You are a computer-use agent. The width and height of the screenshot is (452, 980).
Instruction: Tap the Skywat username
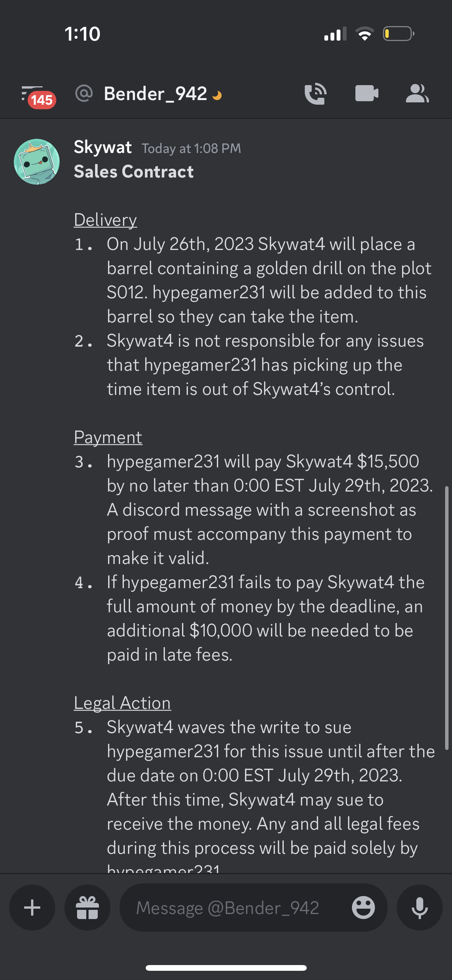103,147
